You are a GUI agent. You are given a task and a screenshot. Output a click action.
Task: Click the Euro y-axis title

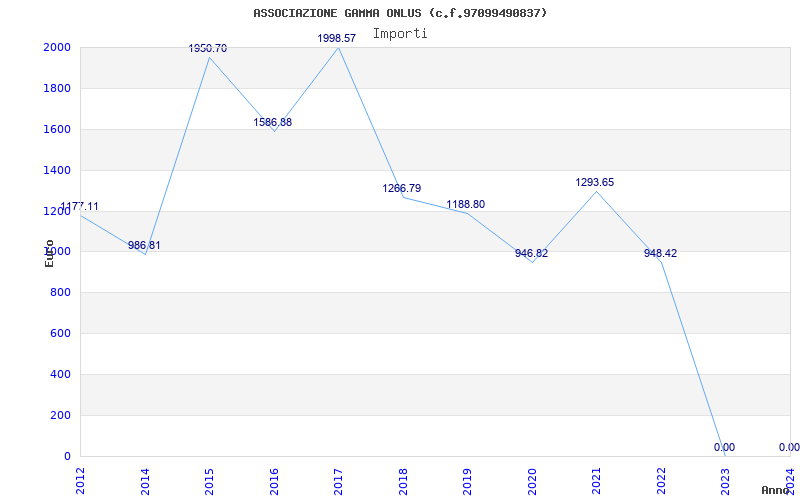point(49,254)
